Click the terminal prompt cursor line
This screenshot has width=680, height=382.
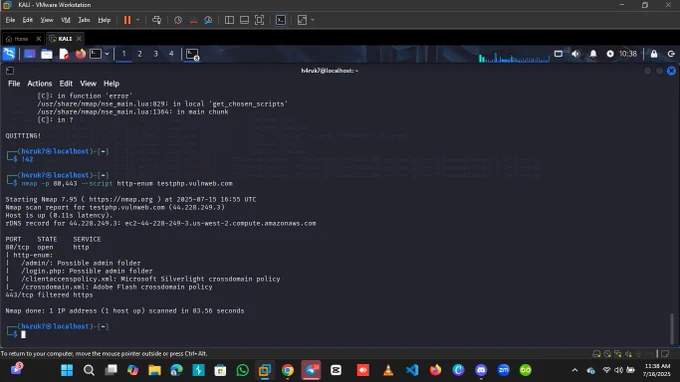click(23, 334)
